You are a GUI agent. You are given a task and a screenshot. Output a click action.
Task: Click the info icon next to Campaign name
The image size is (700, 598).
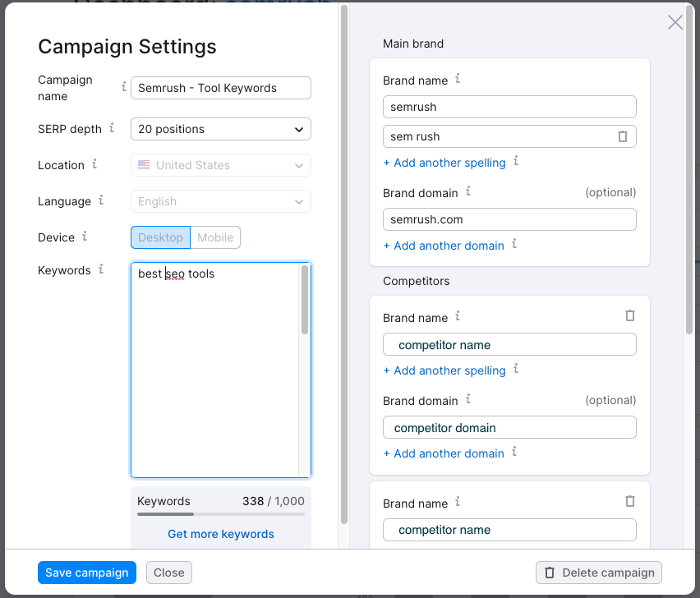click(124, 86)
